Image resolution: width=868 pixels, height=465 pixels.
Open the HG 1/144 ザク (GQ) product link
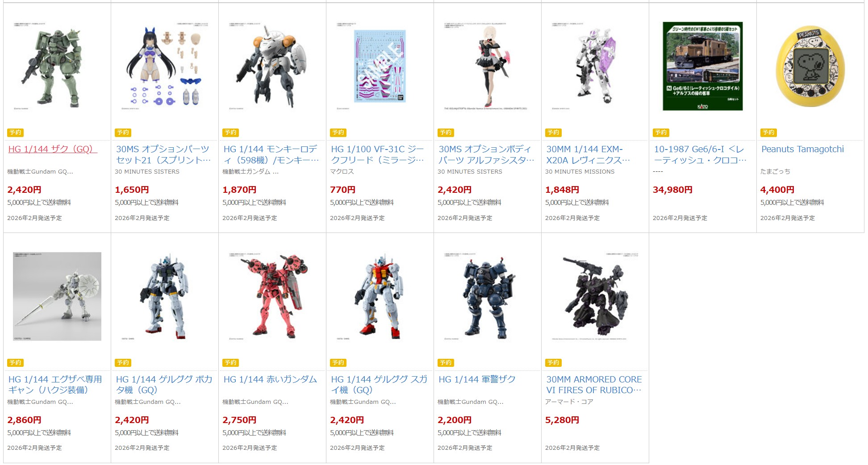[x=53, y=149]
